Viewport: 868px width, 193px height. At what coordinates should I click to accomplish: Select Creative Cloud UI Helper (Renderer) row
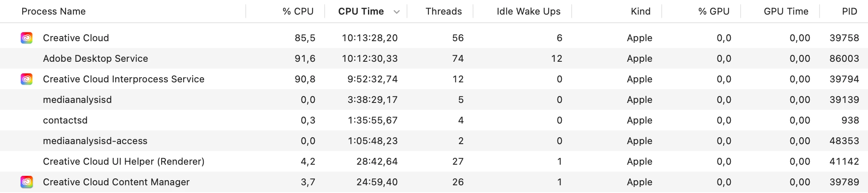(434, 162)
